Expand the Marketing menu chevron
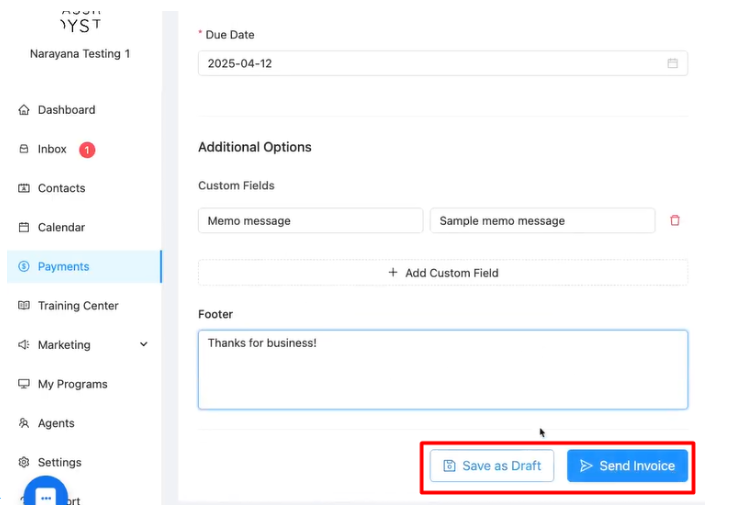The width and height of the screenshot is (744, 512). (x=143, y=345)
